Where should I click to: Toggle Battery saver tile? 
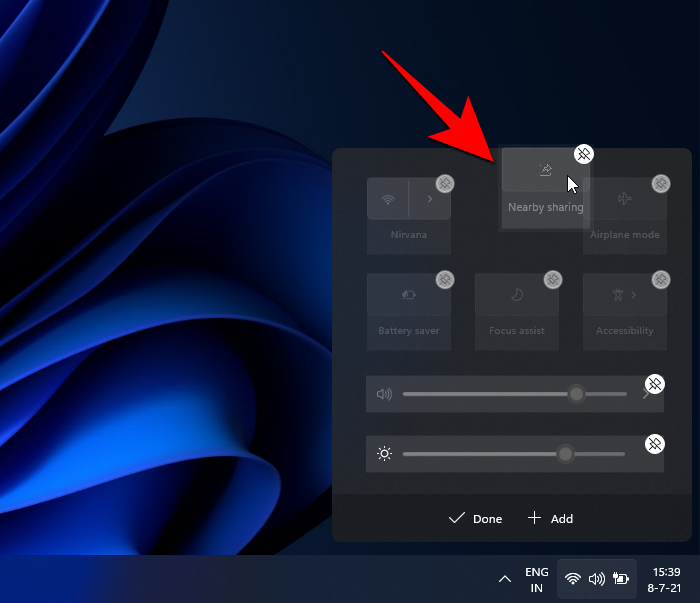click(x=409, y=295)
